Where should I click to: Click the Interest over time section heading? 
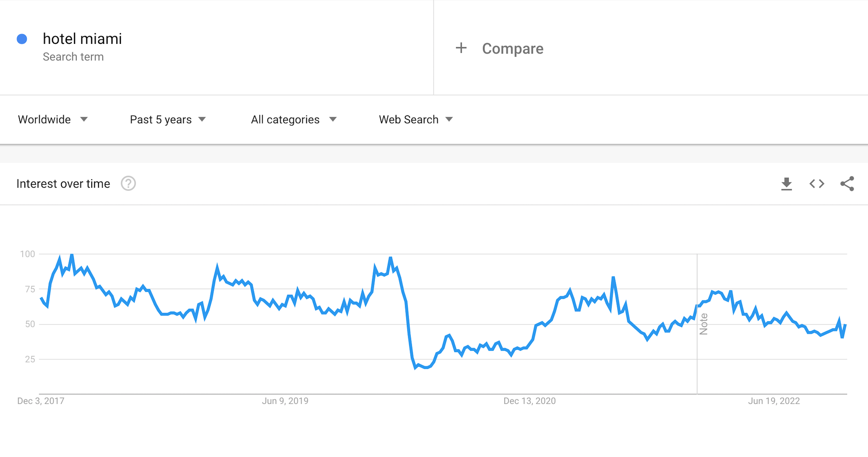pos(63,184)
